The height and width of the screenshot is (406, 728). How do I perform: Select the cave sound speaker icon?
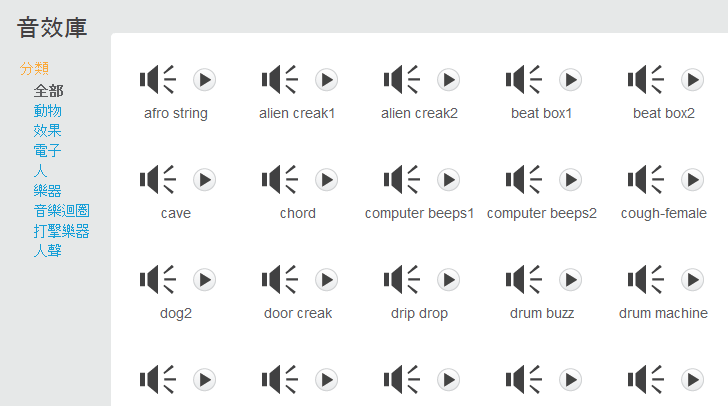pos(157,179)
